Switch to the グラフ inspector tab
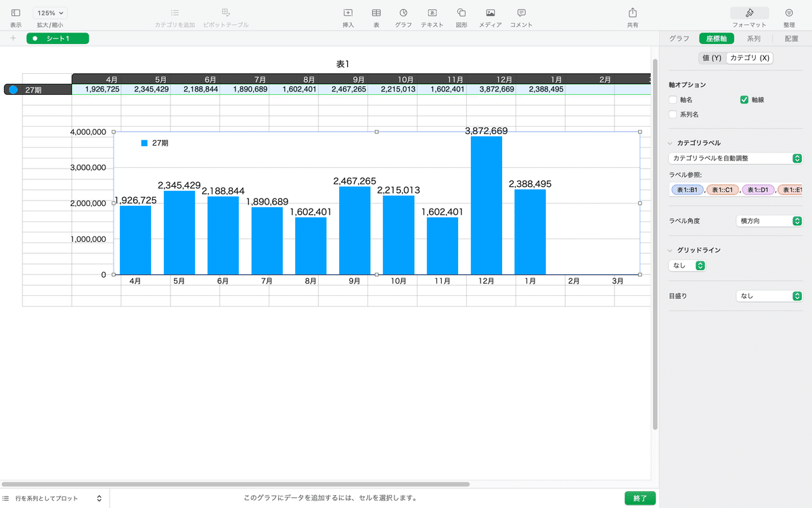812x508 pixels. tap(679, 39)
